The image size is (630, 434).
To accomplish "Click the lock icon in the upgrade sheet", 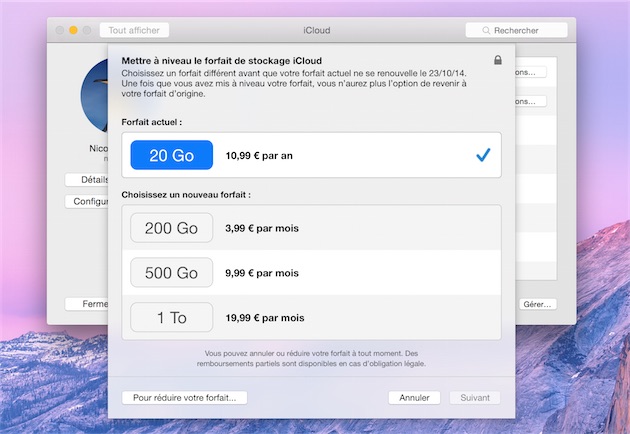I will pos(497,60).
